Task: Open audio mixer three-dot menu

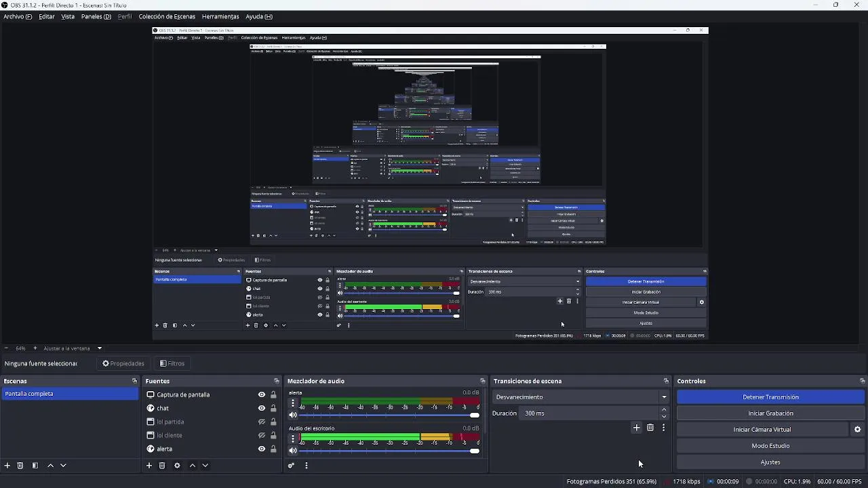Action: (307, 466)
